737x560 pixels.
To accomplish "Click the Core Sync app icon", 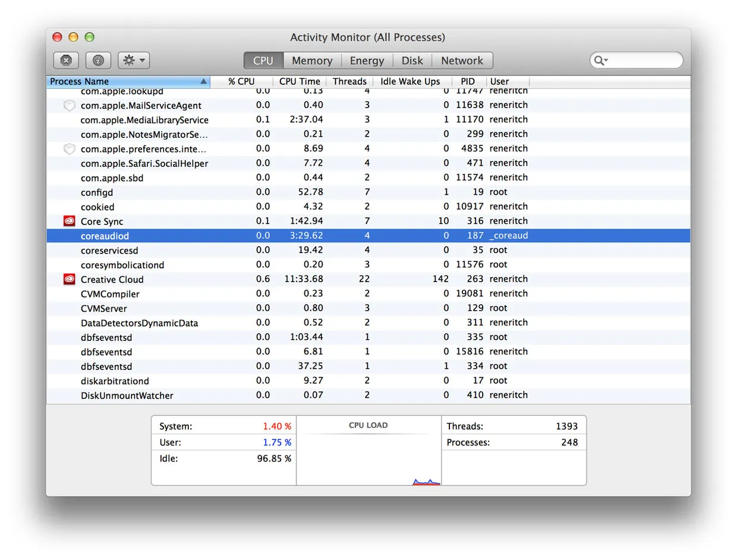I will point(69,220).
